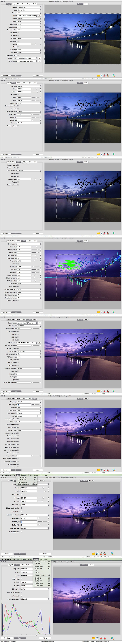Click the save icon in the Prefs tab window

(x=101, y=470)
